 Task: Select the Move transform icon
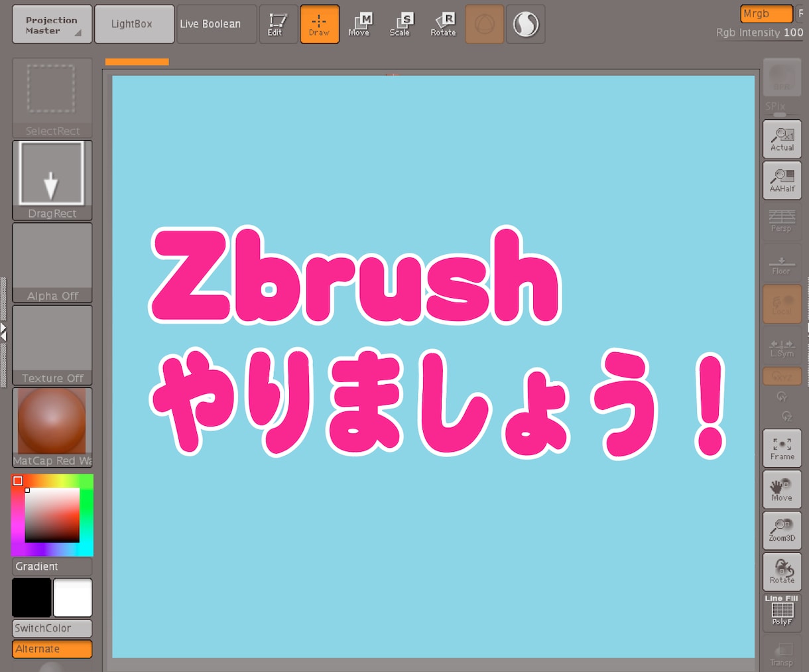pos(360,25)
